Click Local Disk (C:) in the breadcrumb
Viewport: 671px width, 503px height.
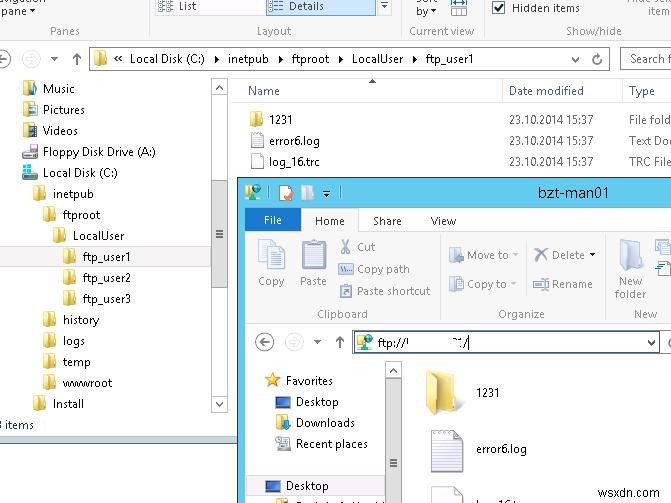click(x=167, y=59)
